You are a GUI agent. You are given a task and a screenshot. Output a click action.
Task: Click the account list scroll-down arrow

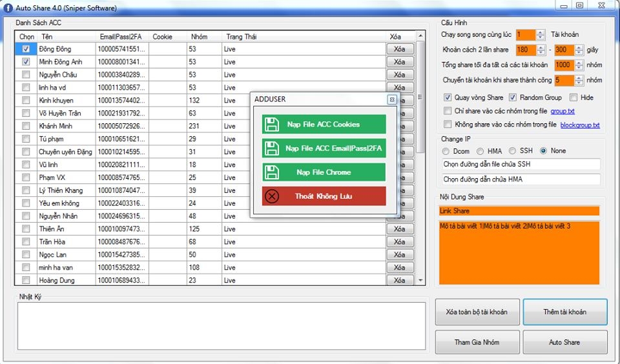click(420, 280)
